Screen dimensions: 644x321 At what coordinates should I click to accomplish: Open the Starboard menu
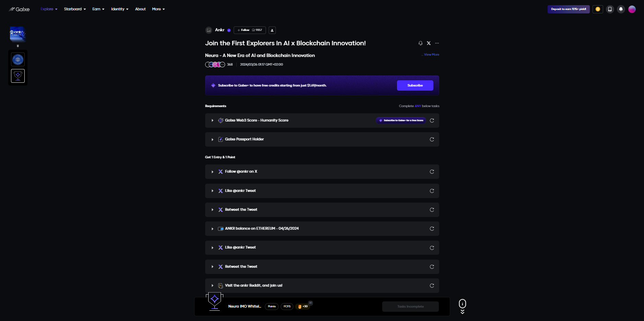(75, 9)
